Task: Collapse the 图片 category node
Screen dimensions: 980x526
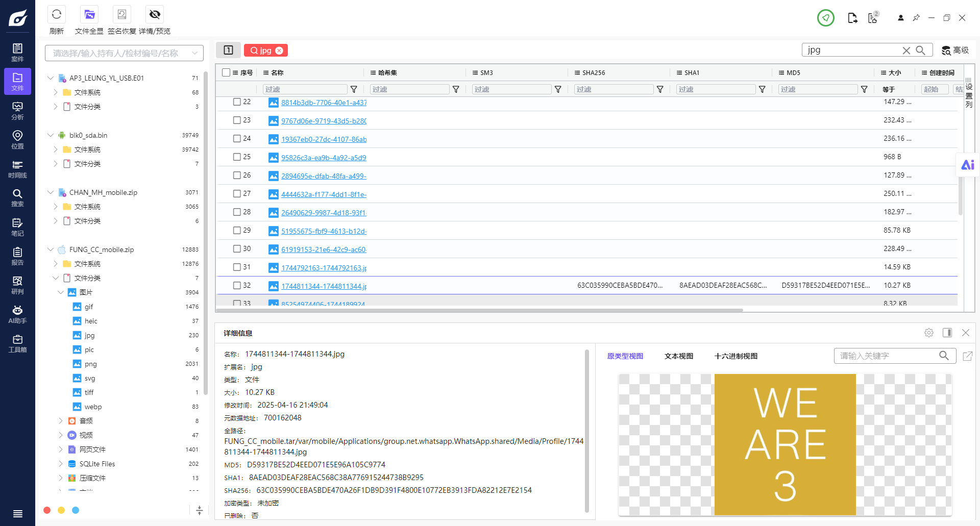Action: [x=61, y=292]
